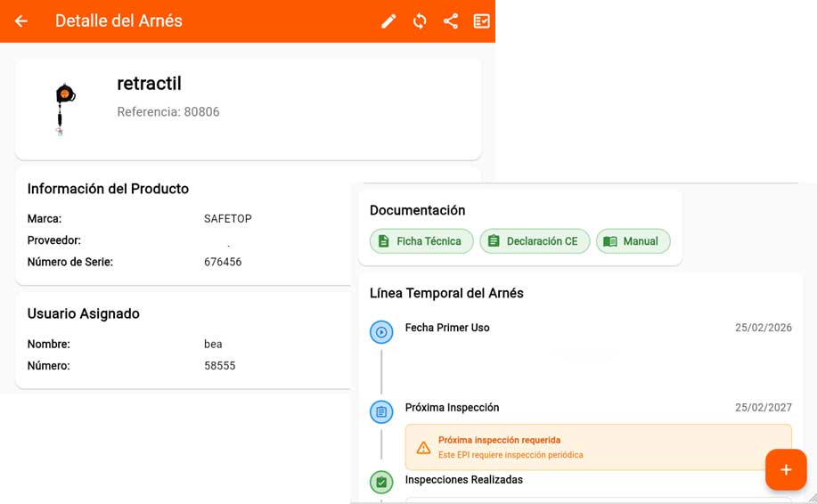Click the 'Documentación' heading
This screenshot has height=504, width=817.
point(417,210)
